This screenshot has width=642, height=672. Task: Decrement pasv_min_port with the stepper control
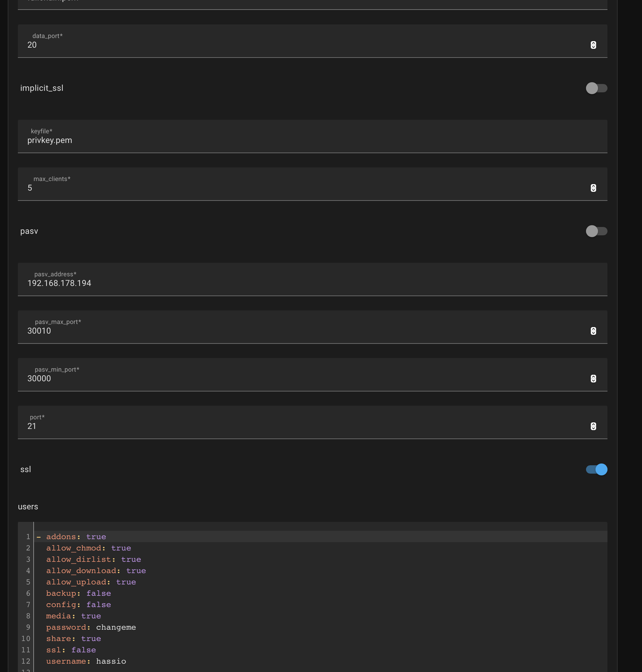(593, 380)
